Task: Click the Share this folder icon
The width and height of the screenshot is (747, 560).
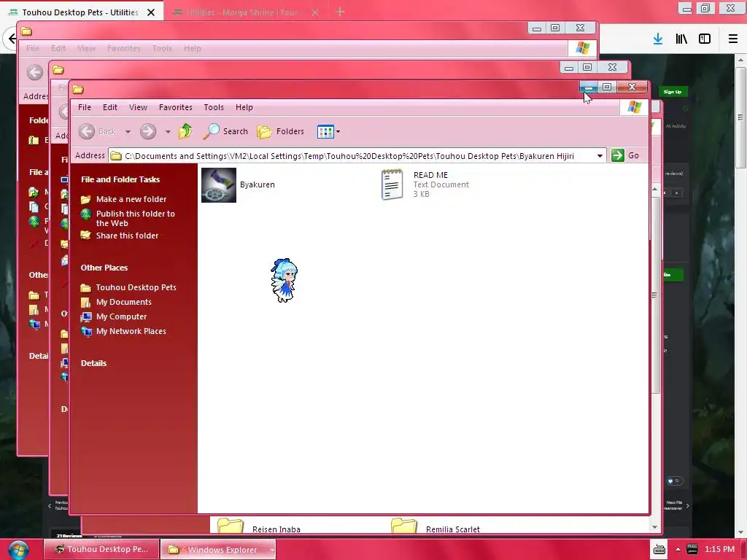Action: point(86,236)
